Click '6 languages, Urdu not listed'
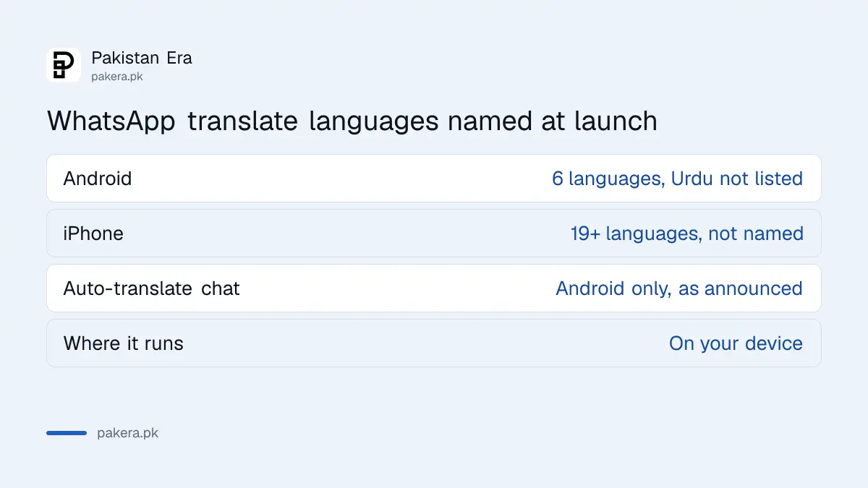Viewport: 868px width, 488px height. tap(677, 179)
